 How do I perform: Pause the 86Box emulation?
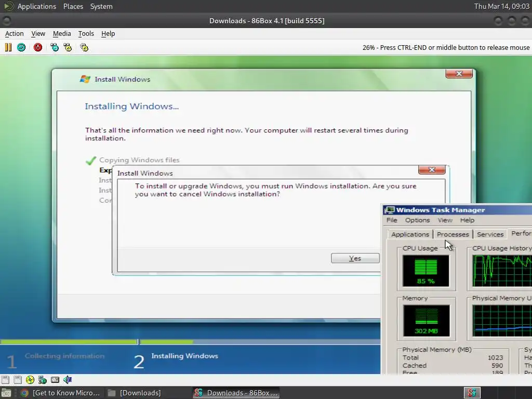click(8, 47)
